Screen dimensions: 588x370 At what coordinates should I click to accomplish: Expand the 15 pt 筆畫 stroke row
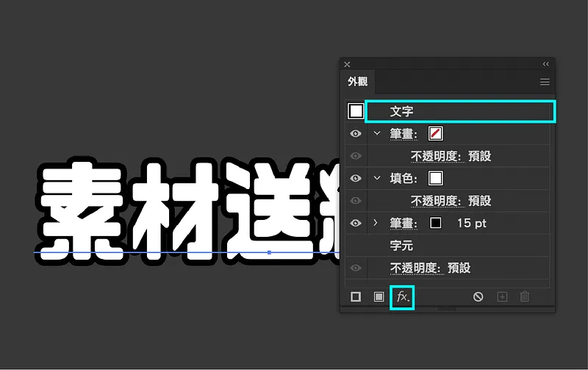[376, 223]
